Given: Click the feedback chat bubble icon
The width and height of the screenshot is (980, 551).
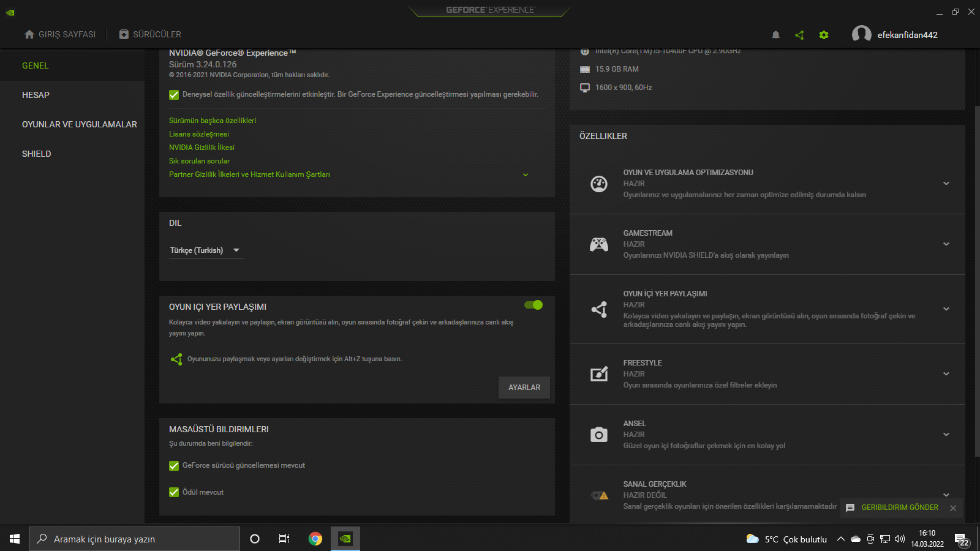Looking at the screenshot, I should click(x=850, y=508).
